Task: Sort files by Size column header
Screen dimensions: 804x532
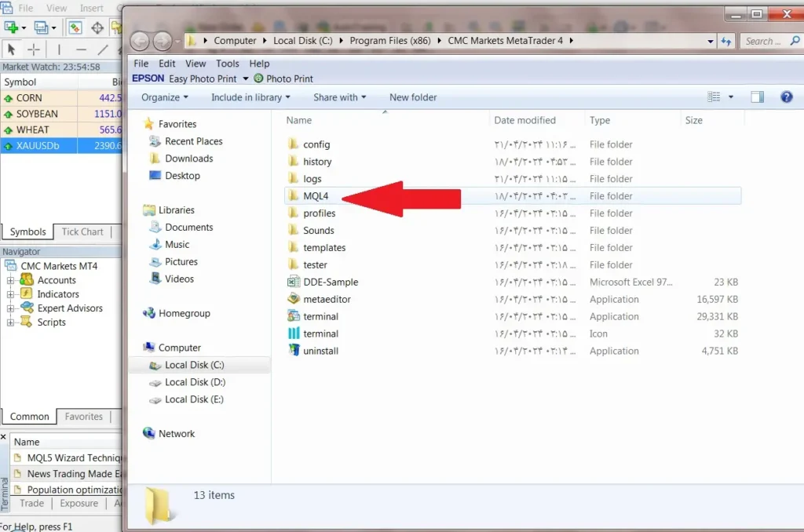Action: click(x=693, y=120)
